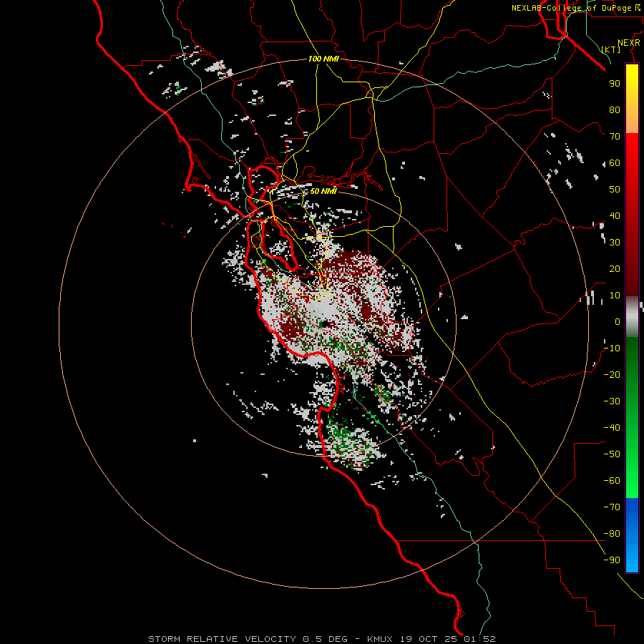Click the 30 value on the velocity scale
The image size is (644, 644).
pos(615,243)
